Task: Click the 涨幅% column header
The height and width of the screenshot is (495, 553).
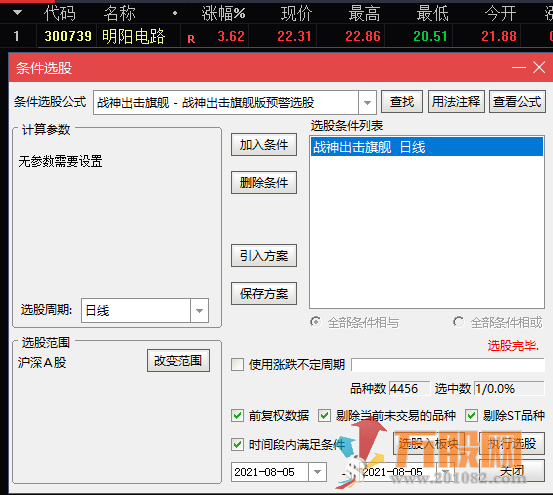Action: pos(223,13)
